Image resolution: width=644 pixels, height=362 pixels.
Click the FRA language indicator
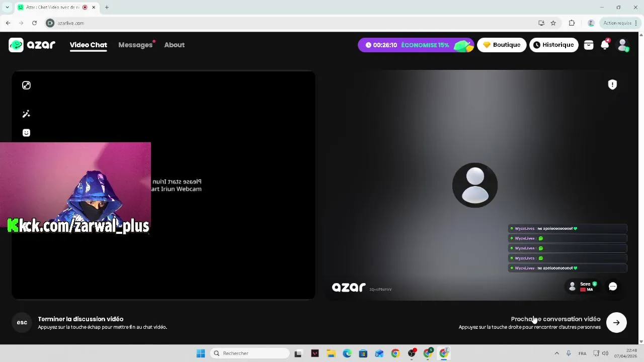point(582,353)
